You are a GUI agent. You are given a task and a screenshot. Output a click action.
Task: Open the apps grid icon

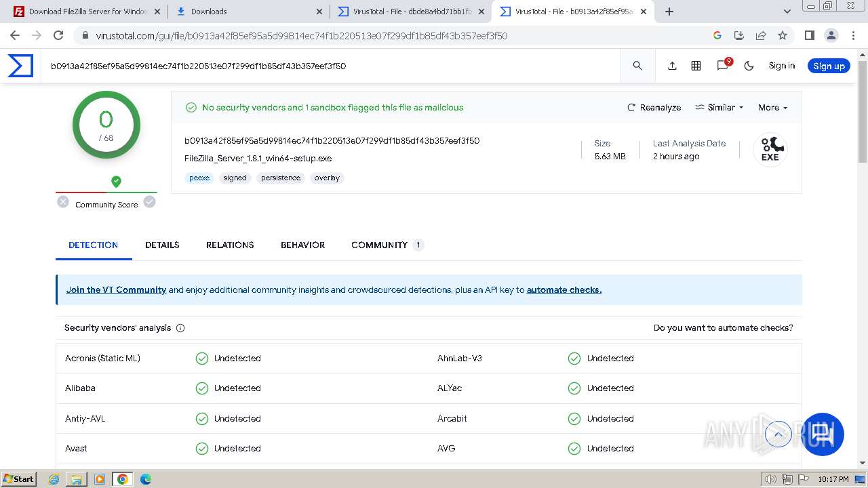click(696, 66)
